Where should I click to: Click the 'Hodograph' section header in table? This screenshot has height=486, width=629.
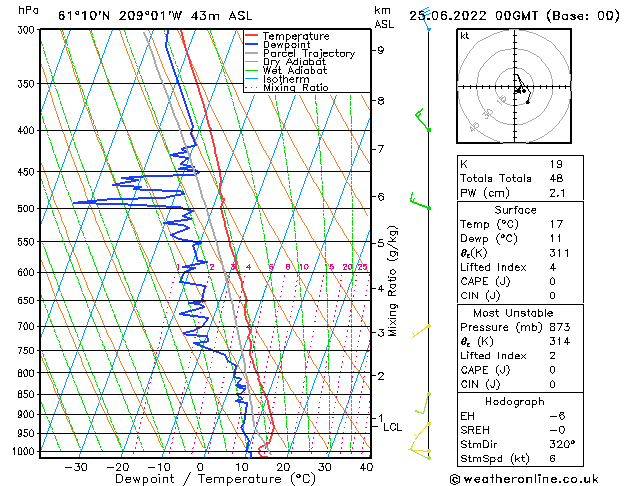(515, 402)
